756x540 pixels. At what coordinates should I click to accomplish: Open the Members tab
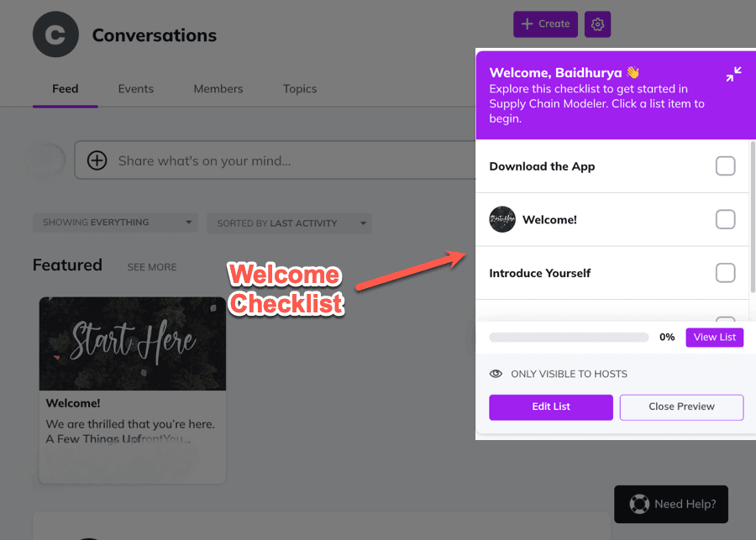pos(218,89)
